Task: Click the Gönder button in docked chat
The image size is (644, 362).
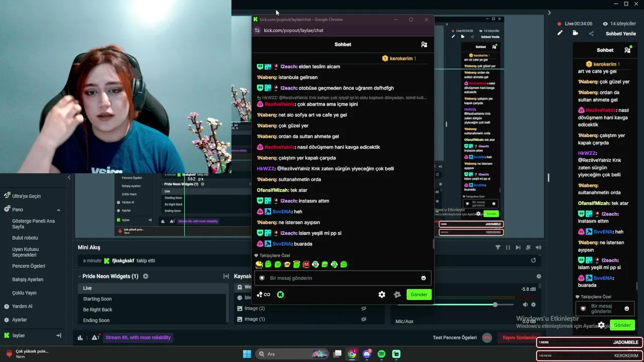Action: pyautogui.click(x=622, y=325)
